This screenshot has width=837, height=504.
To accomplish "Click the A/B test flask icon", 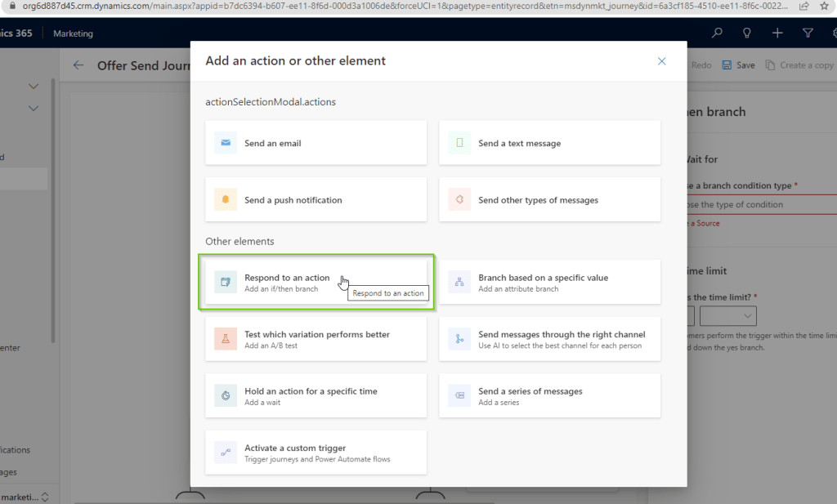I will [x=226, y=339].
